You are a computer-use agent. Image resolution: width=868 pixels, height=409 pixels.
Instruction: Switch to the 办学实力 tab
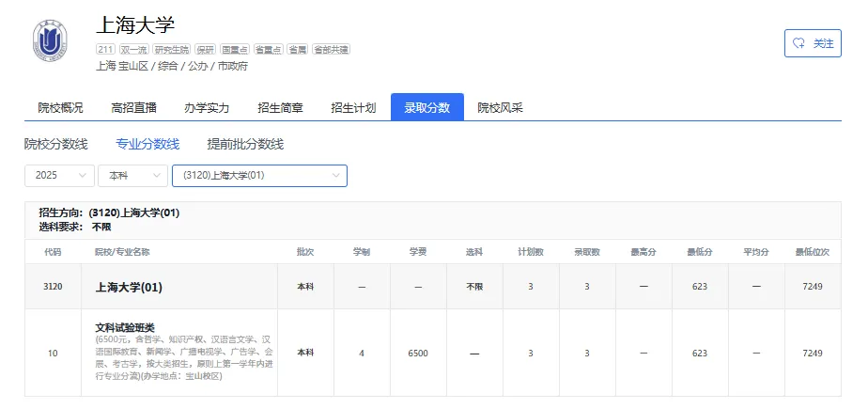pyautogui.click(x=207, y=107)
